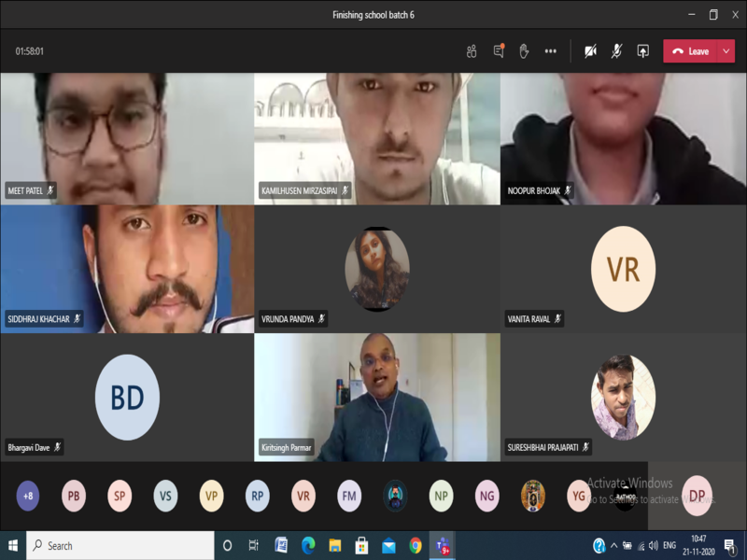Unmute the microphone
This screenshot has width=747, height=560.
coord(616,51)
